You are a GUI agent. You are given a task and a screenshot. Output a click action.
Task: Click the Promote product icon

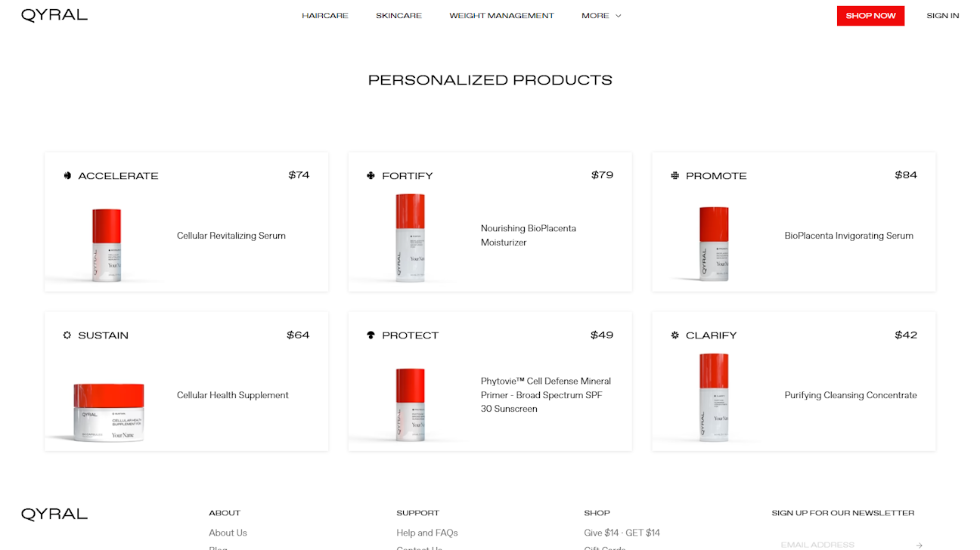coord(675,176)
